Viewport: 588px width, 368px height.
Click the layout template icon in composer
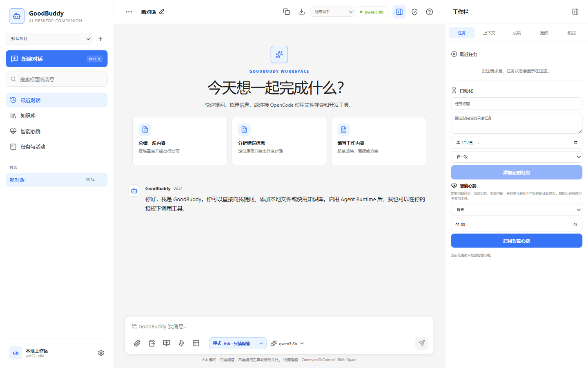pyautogui.click(x=196, y=343)
